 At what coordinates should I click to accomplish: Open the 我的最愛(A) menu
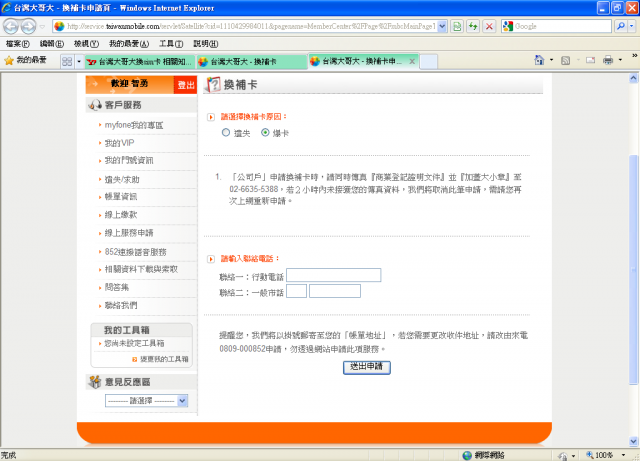129,44
